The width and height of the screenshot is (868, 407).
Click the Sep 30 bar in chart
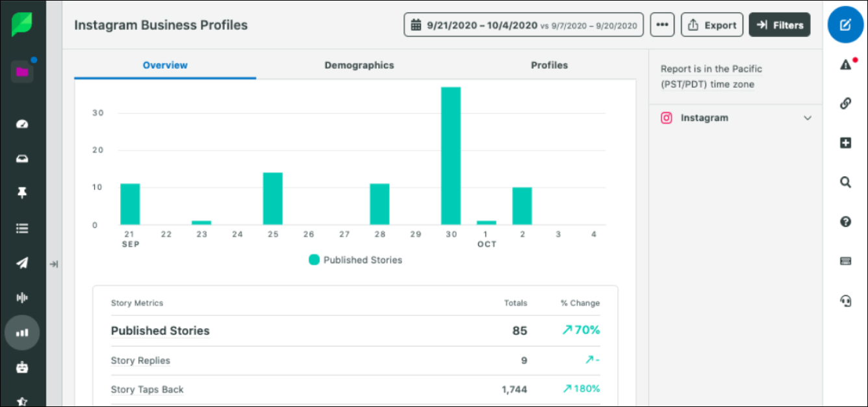point(451,156)
